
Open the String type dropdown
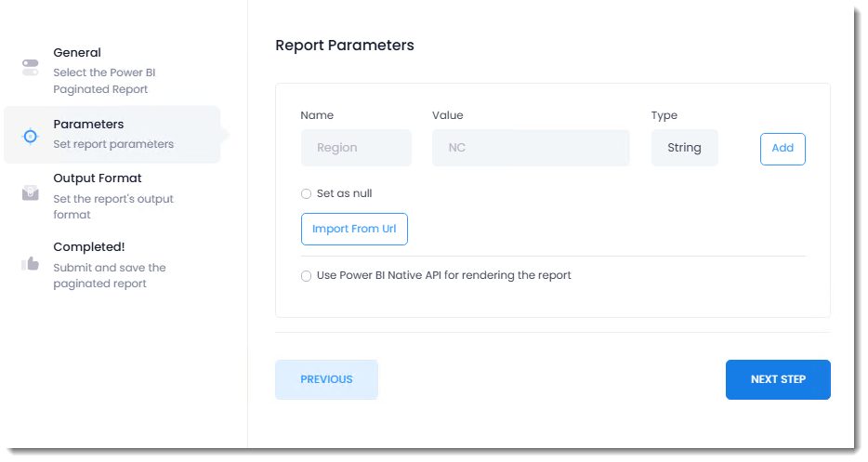coord(684,148)
